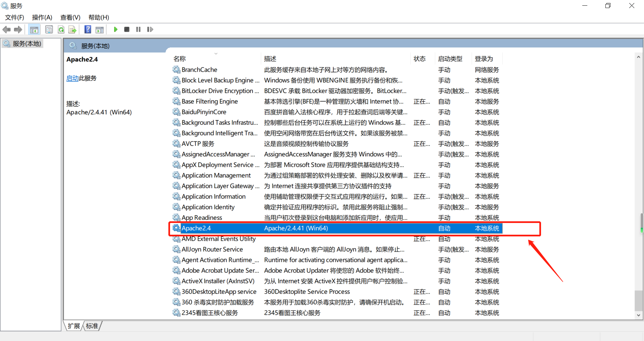Click 自动 startup type of Apache2.4
Viewport: 644px width, 341px height.
444,228
